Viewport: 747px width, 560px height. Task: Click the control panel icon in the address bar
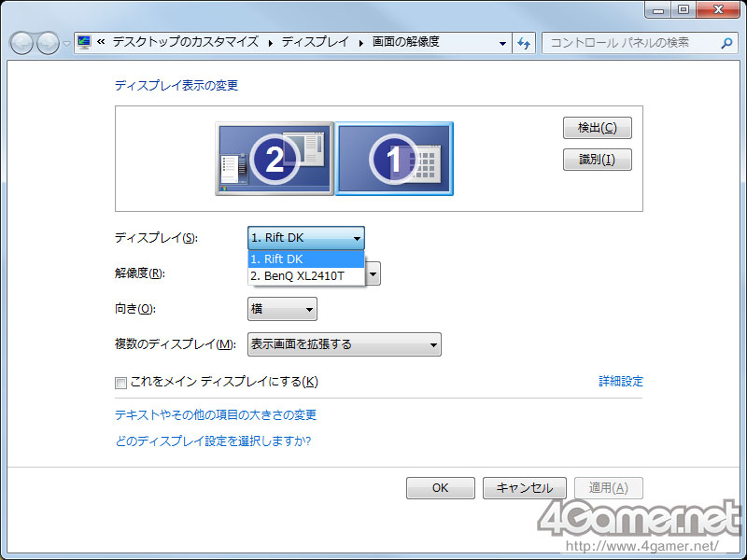(x=85, y=43)
